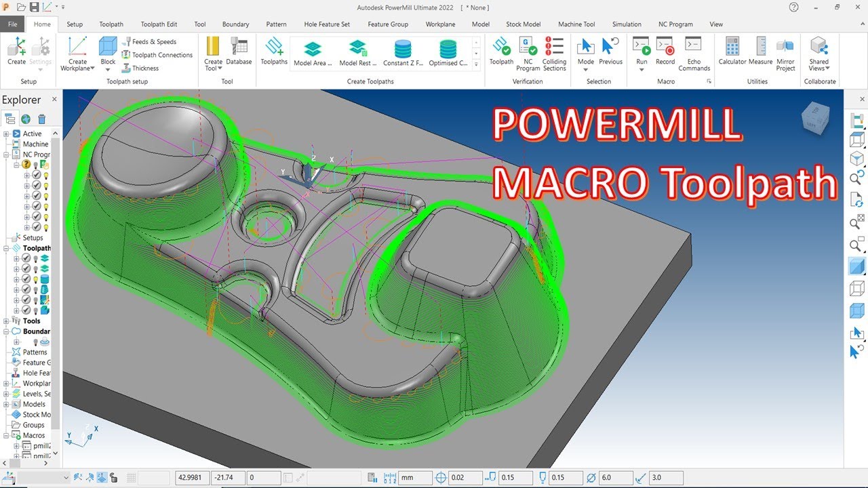Toggle checkbox of green-layers Model Area toolpath entry
Viewport: 868px width, 488px height.
point(26,258)
